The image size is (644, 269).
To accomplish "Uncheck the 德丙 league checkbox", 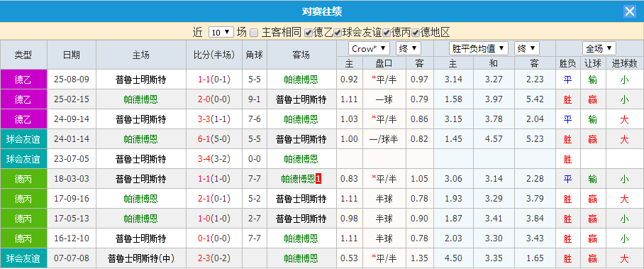I will [387, 33].
